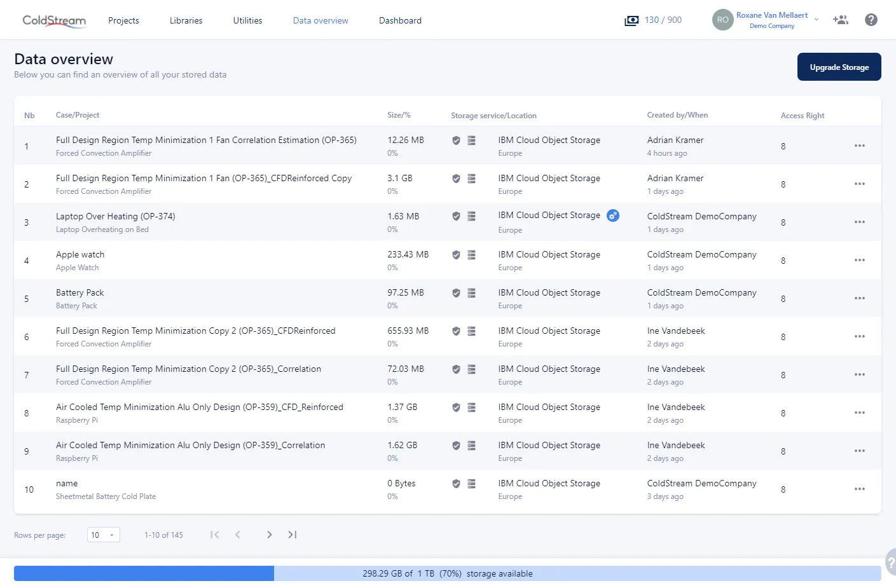896x588 pixels.
Task: Open the ellipsis menu for Battery Pack row
Action: [860, 298]
